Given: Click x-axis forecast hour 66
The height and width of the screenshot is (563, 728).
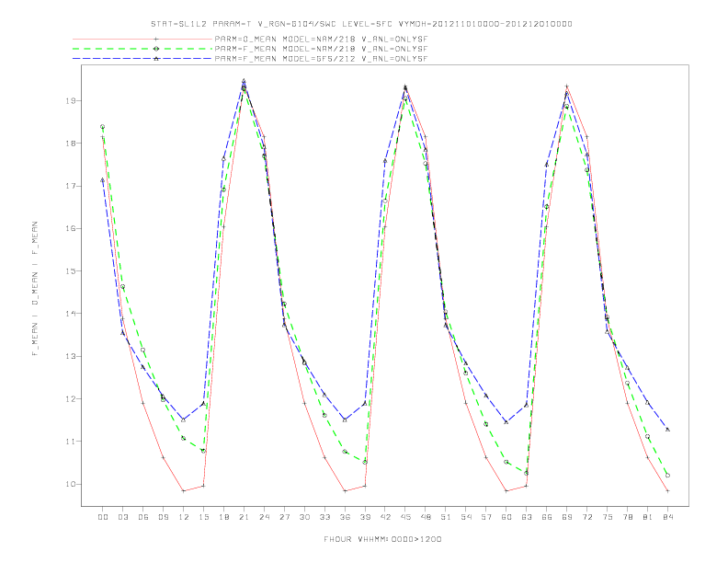Looking at the screenshot, I should (x=547, y=517).
